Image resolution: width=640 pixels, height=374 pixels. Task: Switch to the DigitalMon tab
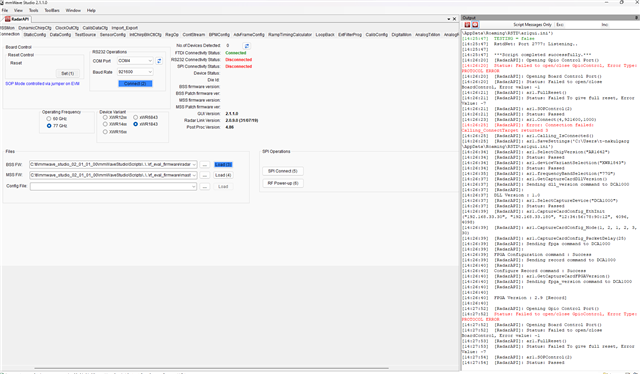coord(401,35)
